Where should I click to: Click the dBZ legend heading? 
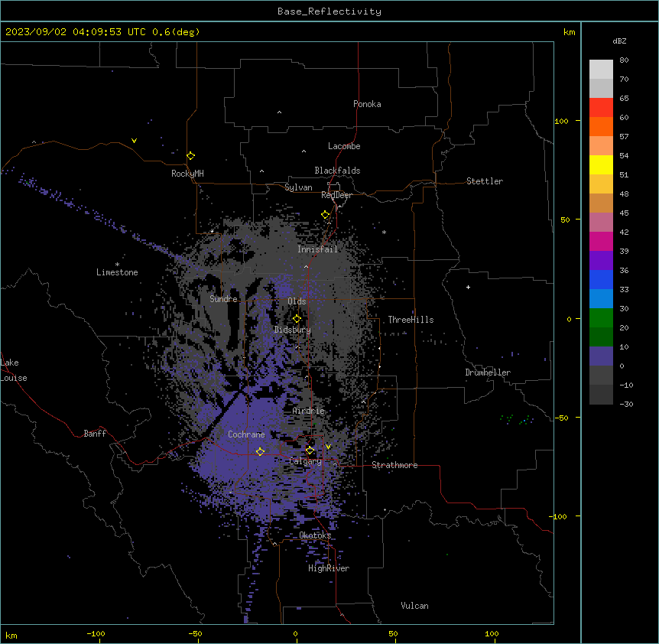(x=619, y=41)
